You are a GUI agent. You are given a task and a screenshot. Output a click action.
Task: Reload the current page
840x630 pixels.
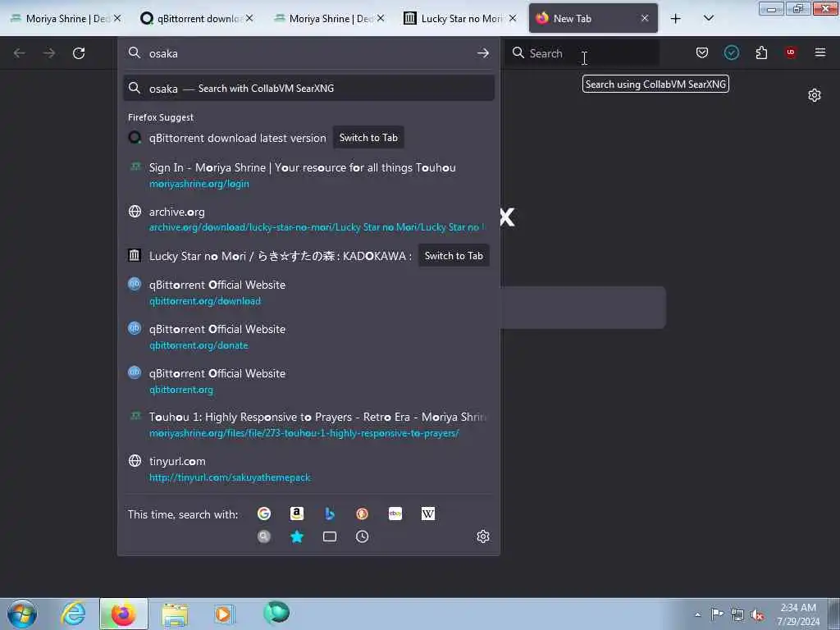click(79, 53)
